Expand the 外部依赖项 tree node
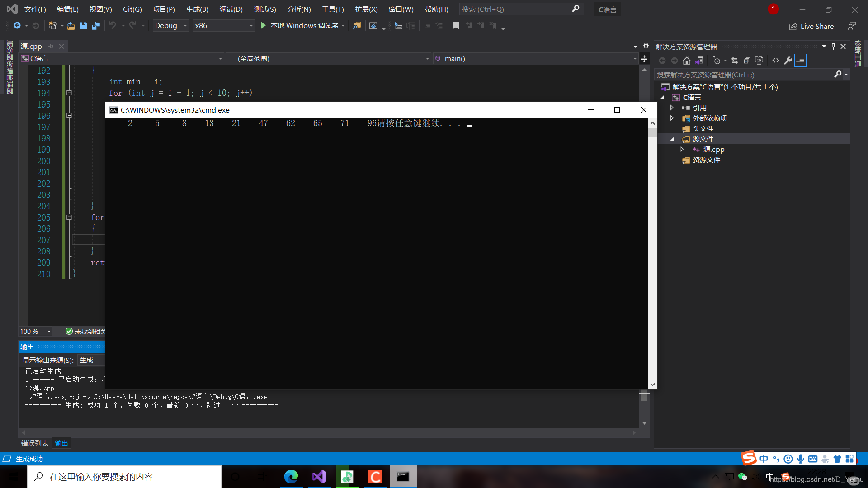868x488 pixels. [x=672, y=118]
